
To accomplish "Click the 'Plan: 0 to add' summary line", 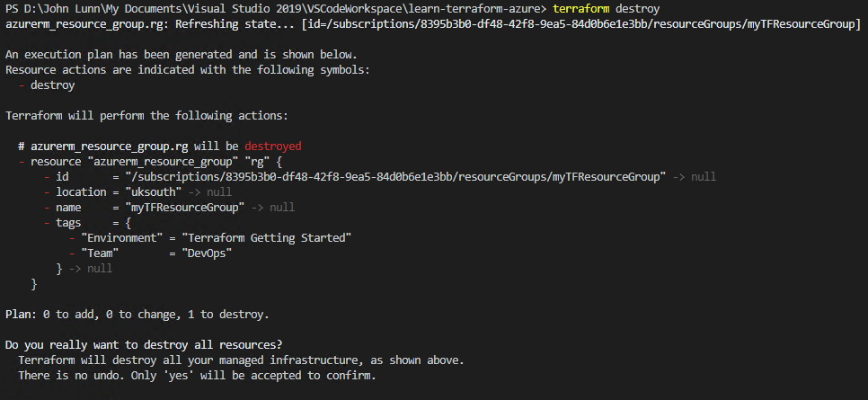I will [x=137, y=315].
